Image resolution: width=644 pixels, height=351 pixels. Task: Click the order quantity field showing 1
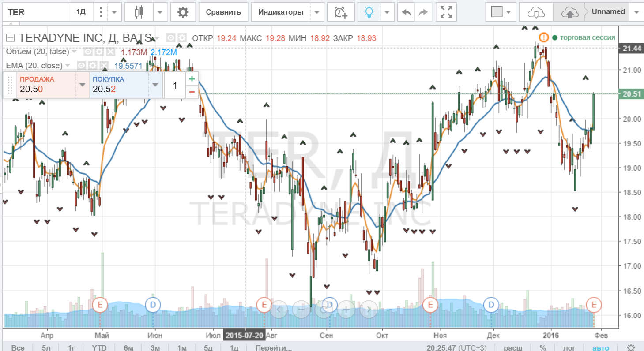coord(175,85)
